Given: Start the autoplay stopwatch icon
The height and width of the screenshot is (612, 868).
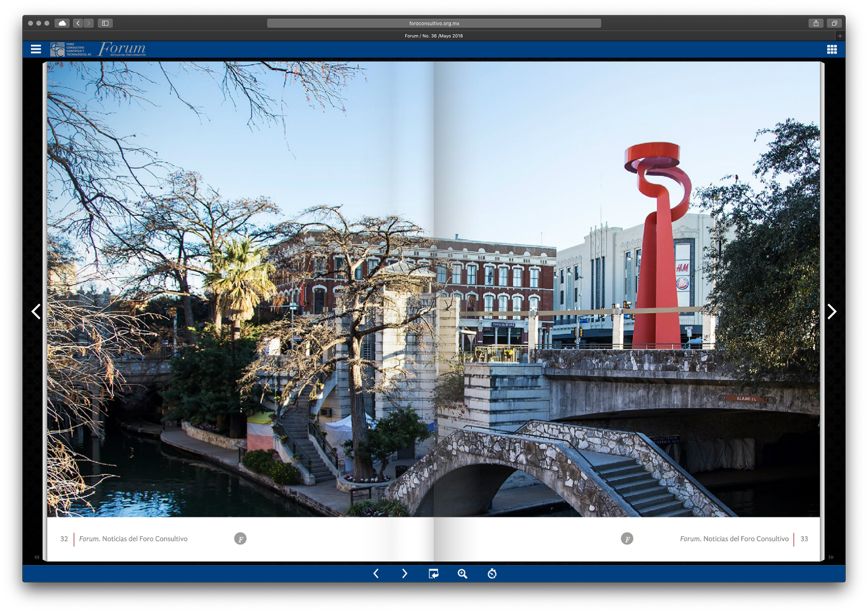Looking at the screenshot, I should (x=492, y=574).
